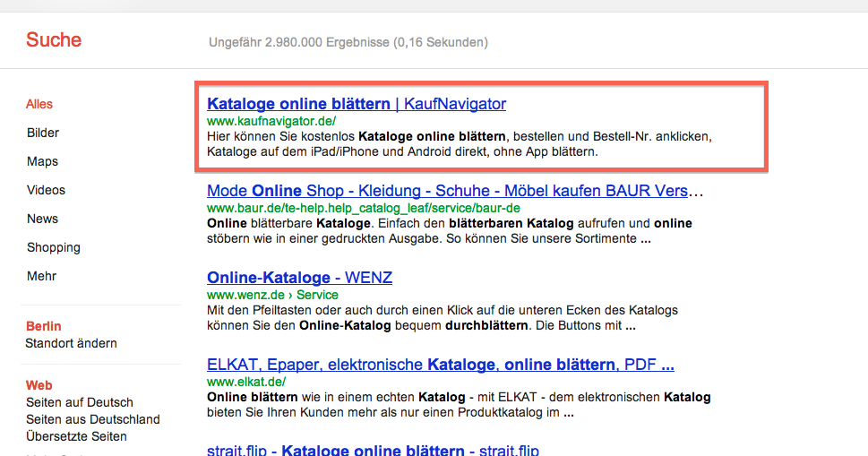Open the Online-Kataloge WENZ result
This screenshot has width=868, height=456.
(x=299, y=277)
